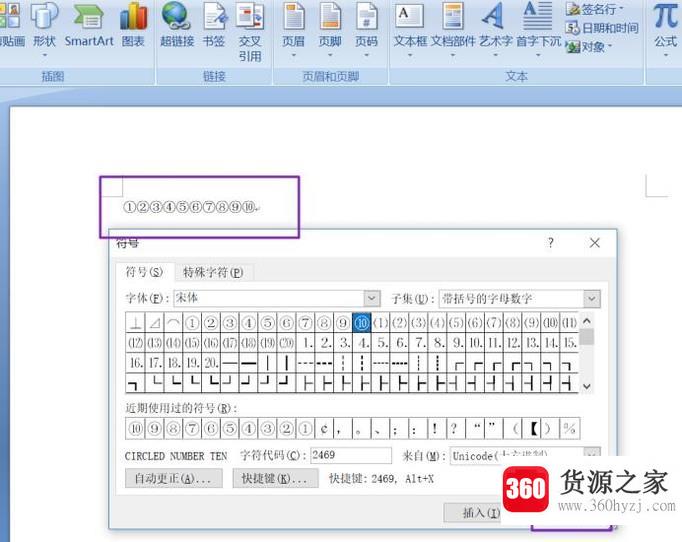Image resolution: width=682 pixels, height=542 pixels.
Task: Click the circled numbers text in document
Action: (x=190, y=207)
